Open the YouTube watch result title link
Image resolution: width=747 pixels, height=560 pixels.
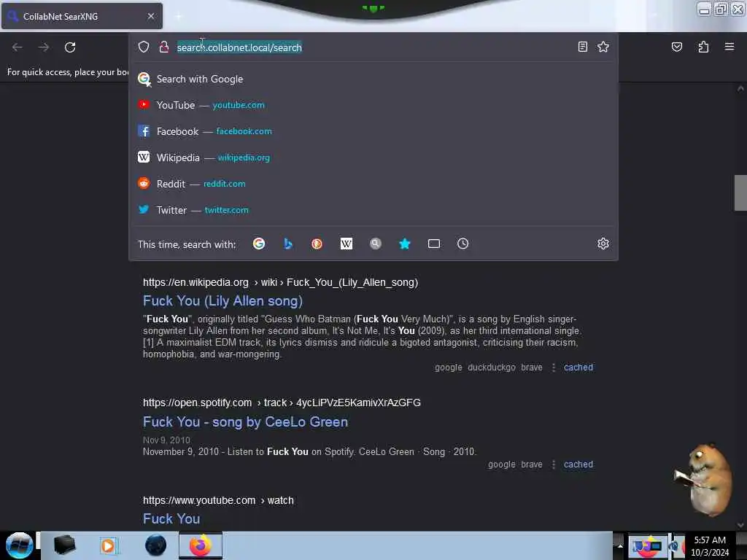pyautogui.click(x=171, y=518)
